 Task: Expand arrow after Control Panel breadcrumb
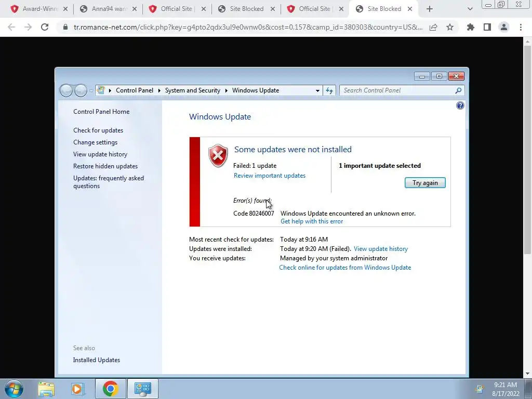tap(159, 90)
